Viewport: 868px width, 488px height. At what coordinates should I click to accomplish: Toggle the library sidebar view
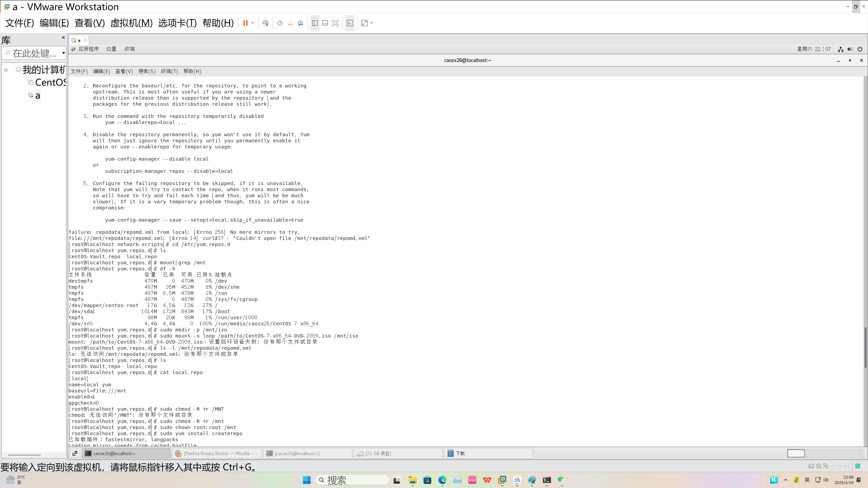pyautogui.click(x=315, y=23)
